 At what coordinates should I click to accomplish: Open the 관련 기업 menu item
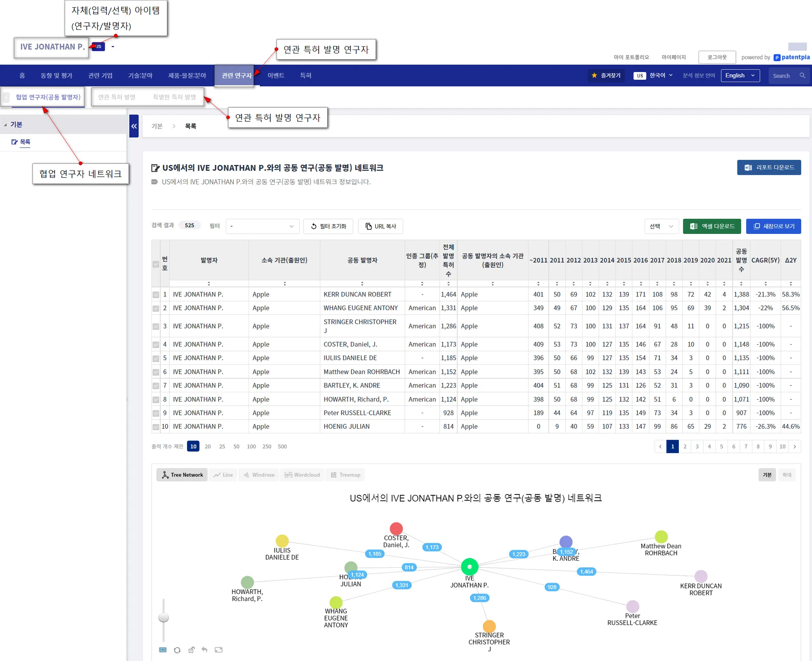click(x=100, y=75)
